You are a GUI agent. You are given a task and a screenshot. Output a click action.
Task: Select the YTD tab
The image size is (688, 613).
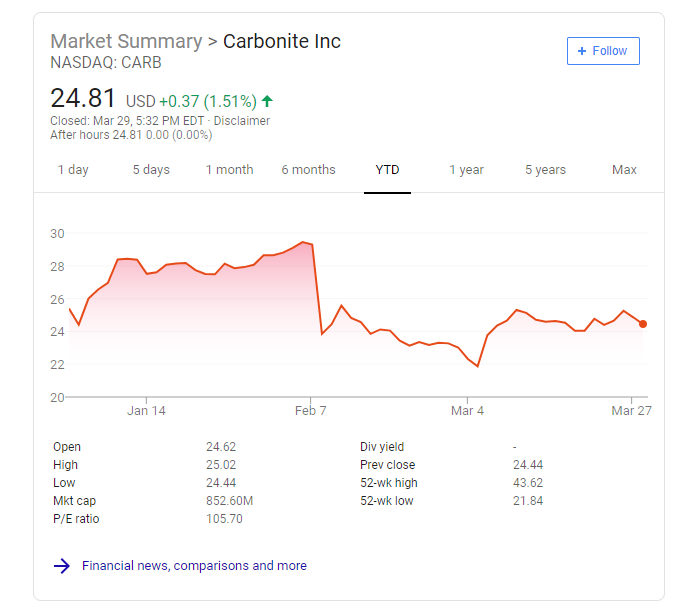point(387,170)
